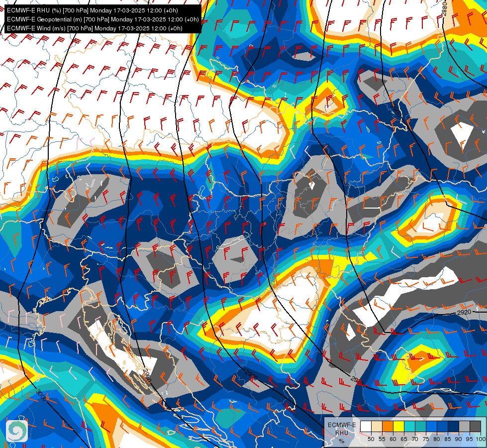Click legend tick value 85
Viewport: 487px width, 448px height.
point(448,440)
